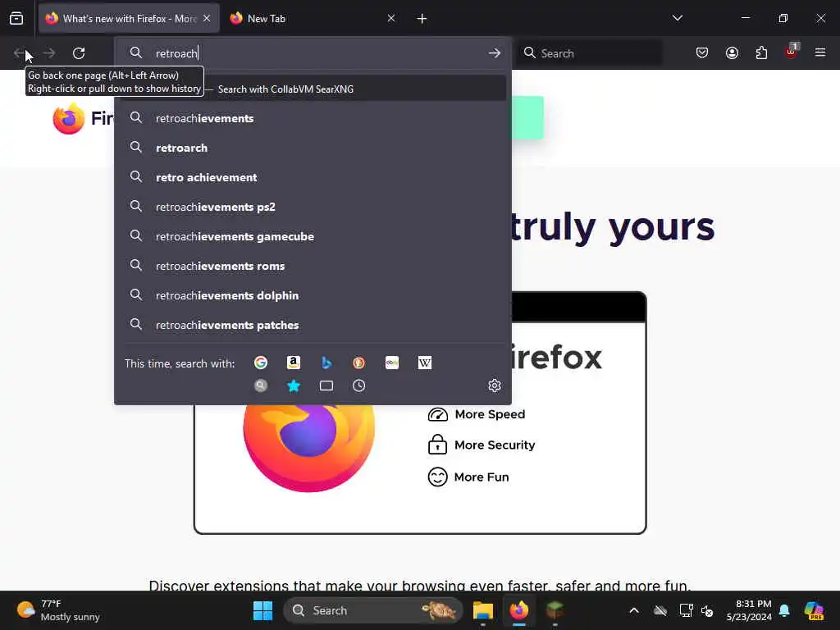Click the More Fun feature text
Image resolution: width=840 pixels, height=630 pixels.
(x=481, y=477)
